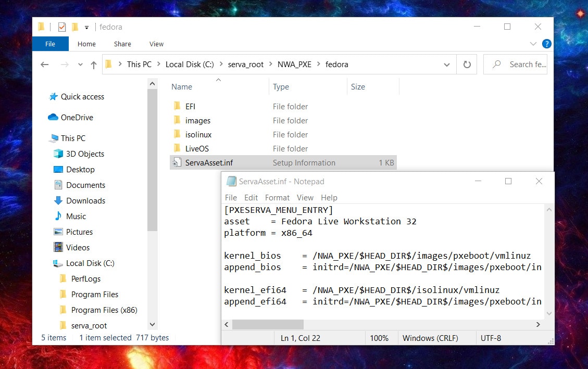588x369 pixels.
Task: Click Local Disk (C:) in address breadcrumb
Action: 190,65
